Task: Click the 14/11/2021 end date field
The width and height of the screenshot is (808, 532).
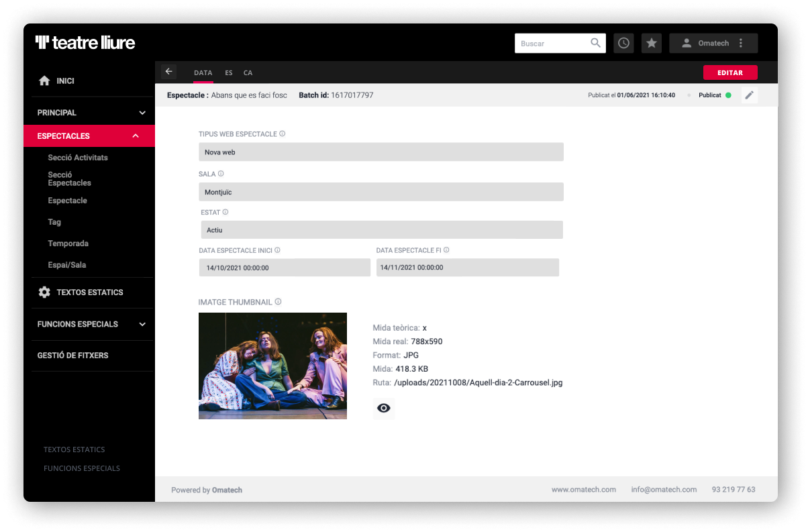Action: pyautogui.click(x=468, y=268)
